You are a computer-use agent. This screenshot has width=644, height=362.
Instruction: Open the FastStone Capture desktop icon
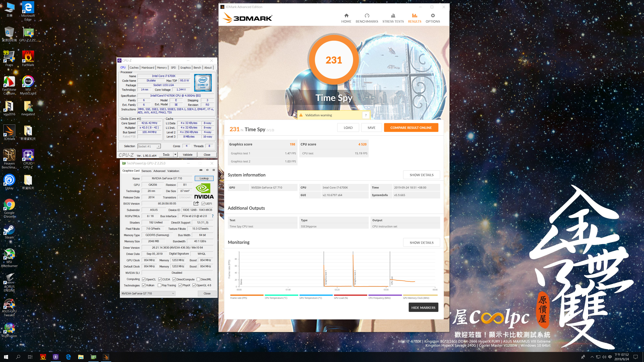pyautogui.click(x=9, y=85)
